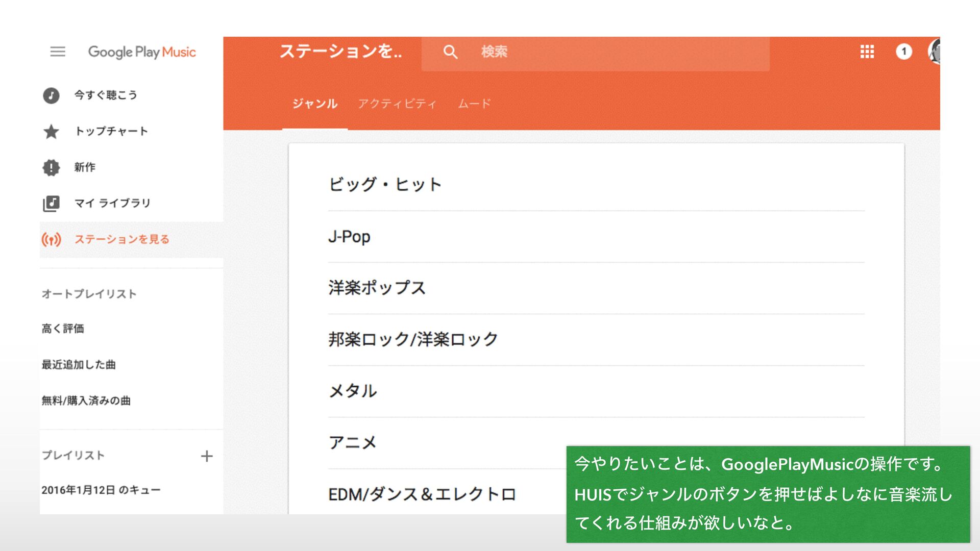Click the radio station browse icon

(x=51, y=239)
